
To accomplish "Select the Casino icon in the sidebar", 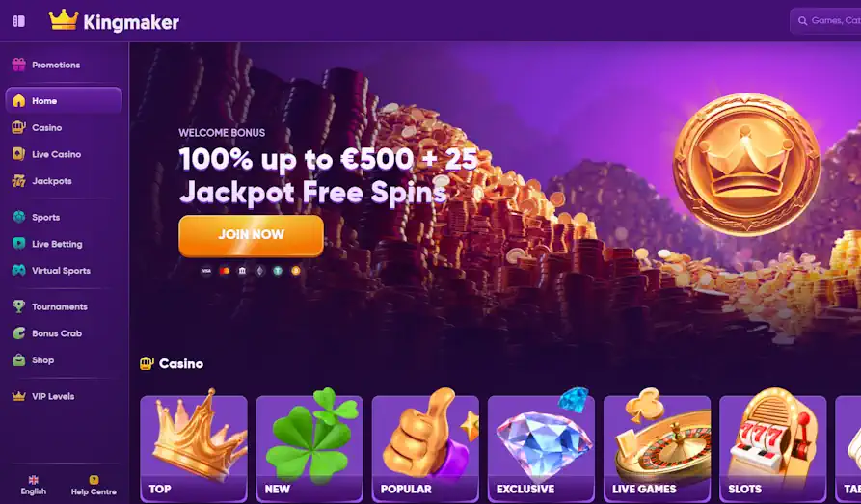I will 18,127.
